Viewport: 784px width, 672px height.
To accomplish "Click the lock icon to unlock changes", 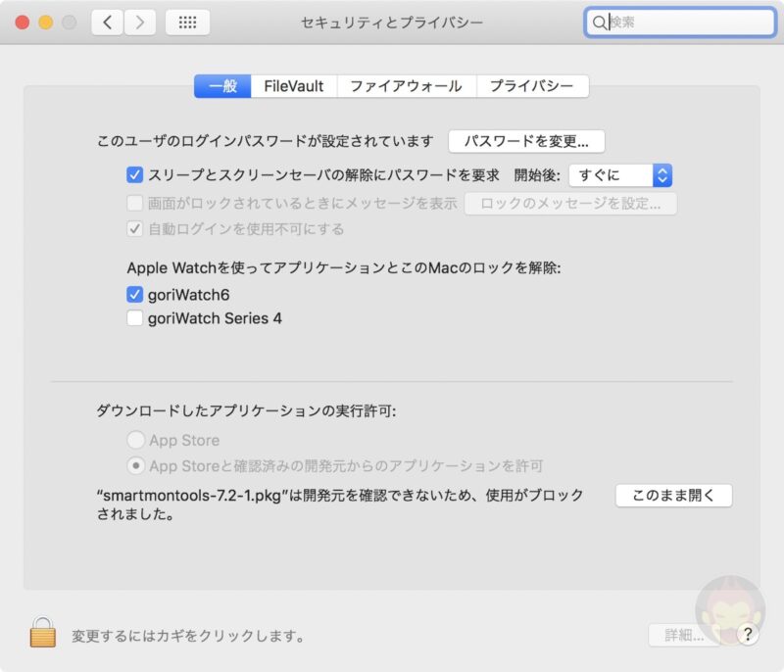I will coord(42,633).
